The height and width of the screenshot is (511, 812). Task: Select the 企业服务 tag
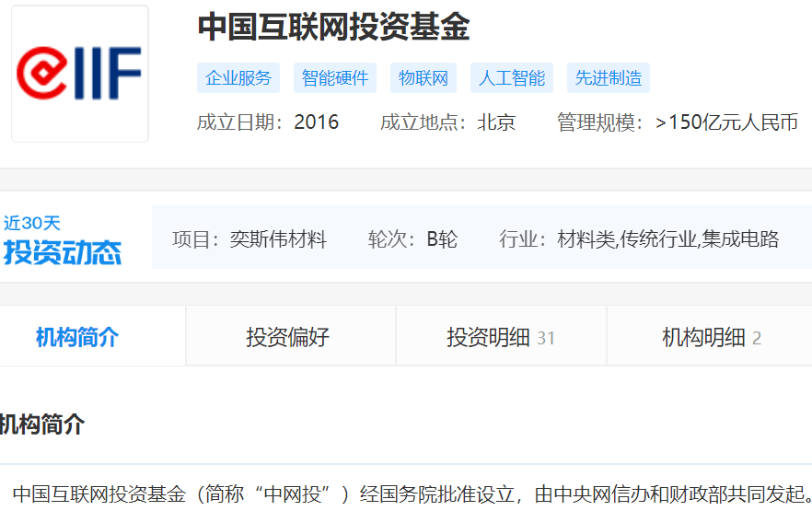click(238, 78)
